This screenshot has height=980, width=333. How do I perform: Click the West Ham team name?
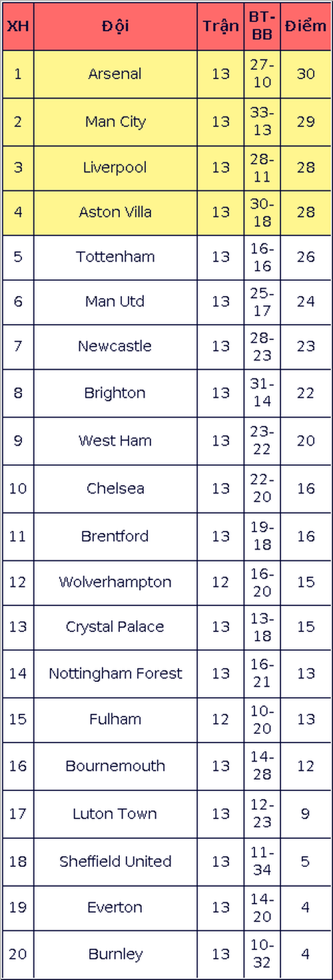(x=115, y=440)
